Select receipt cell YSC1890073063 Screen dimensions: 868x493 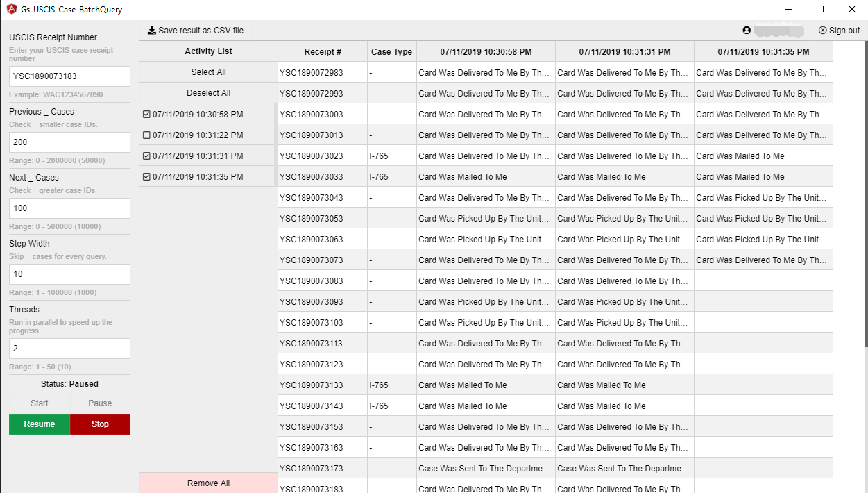click(x=323, y=240)
